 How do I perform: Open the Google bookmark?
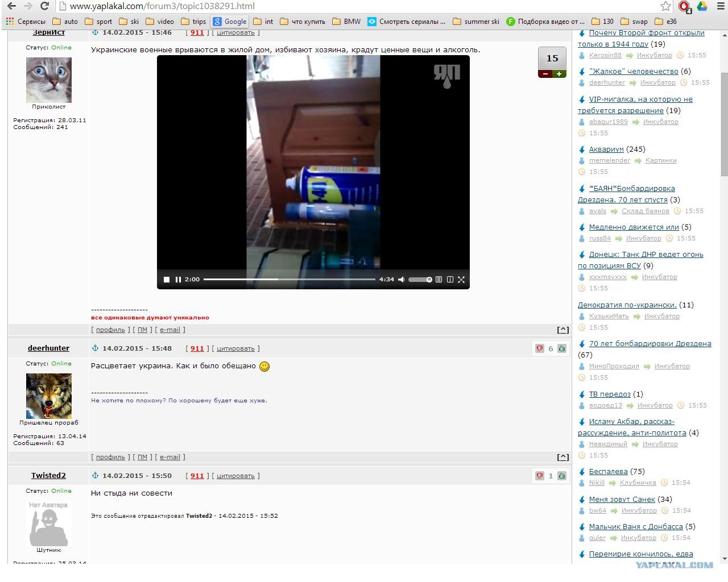[x=230, y=22]
